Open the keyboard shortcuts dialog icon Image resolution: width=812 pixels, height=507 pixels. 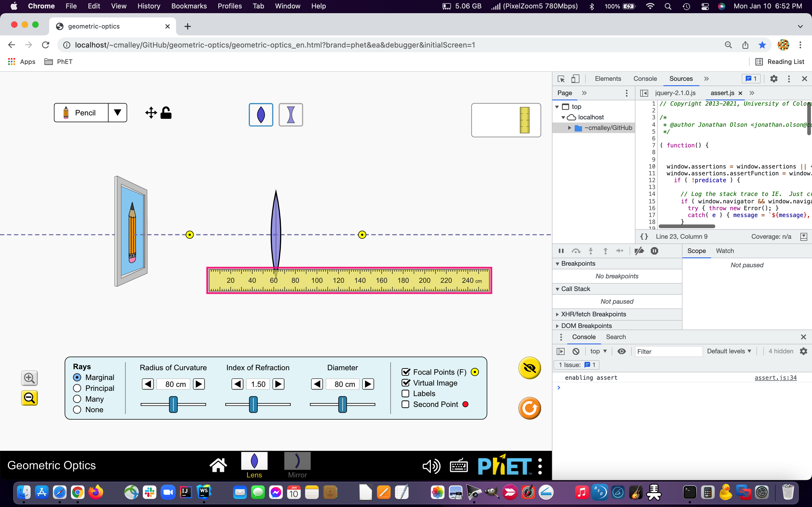coord(459,466)
